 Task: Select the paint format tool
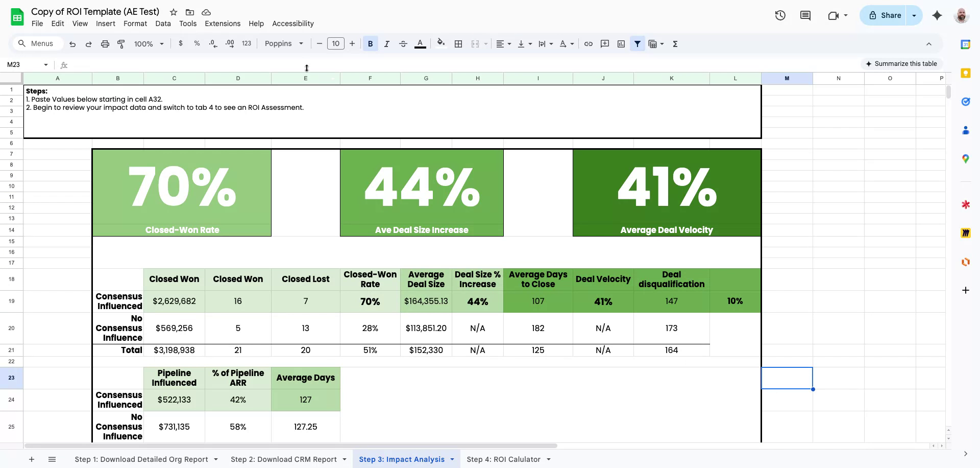[121, 44]
